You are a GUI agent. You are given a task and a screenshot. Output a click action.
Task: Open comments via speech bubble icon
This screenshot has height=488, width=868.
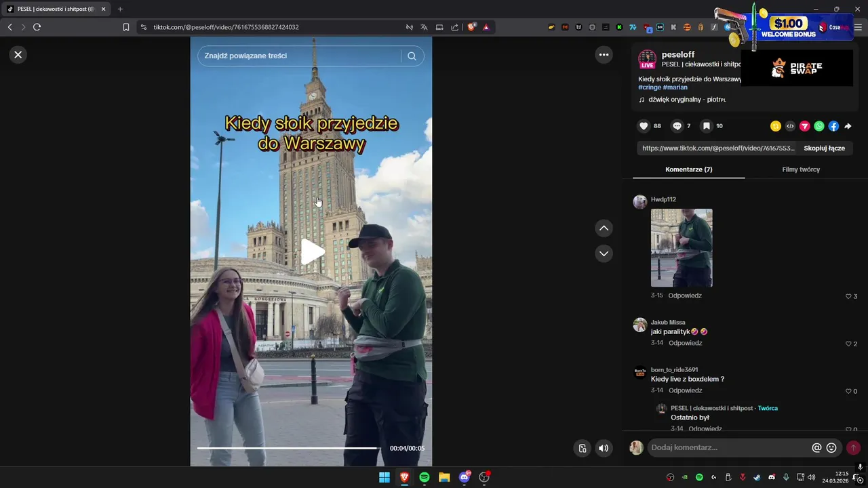677,126
